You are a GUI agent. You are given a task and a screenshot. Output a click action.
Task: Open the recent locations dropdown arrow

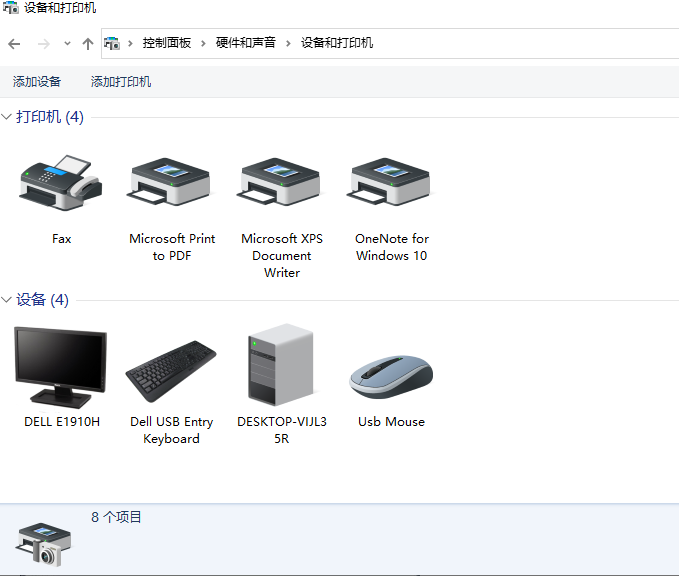click(67, 43)
